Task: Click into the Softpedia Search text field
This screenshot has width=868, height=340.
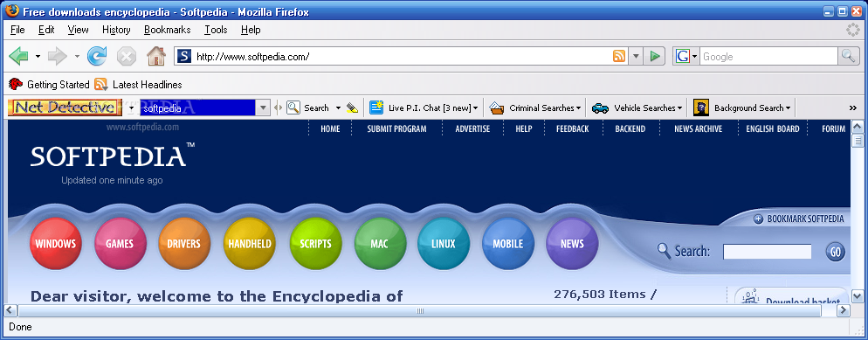Action: point(768,252)
